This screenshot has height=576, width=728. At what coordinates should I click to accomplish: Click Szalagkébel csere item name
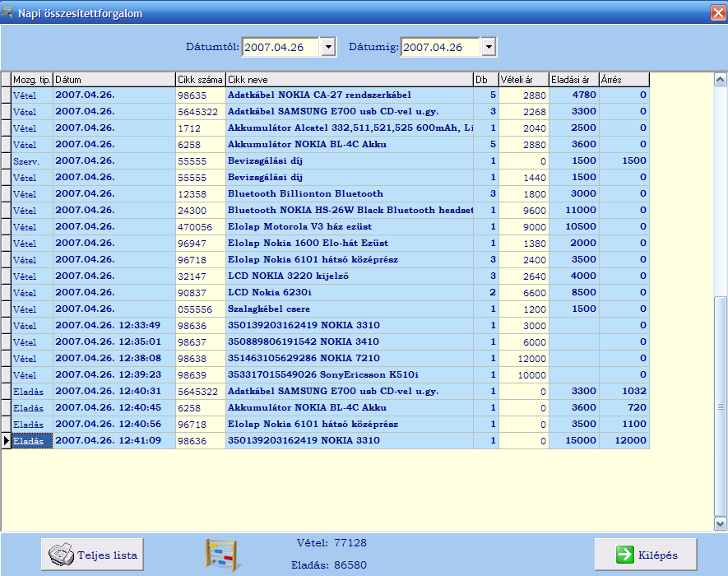pyautogui.click(x=350, y=309)
